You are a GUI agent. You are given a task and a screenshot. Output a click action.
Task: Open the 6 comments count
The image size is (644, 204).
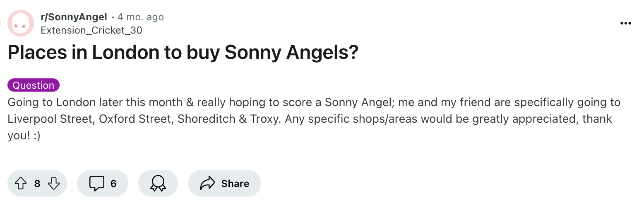pos(113,183)
